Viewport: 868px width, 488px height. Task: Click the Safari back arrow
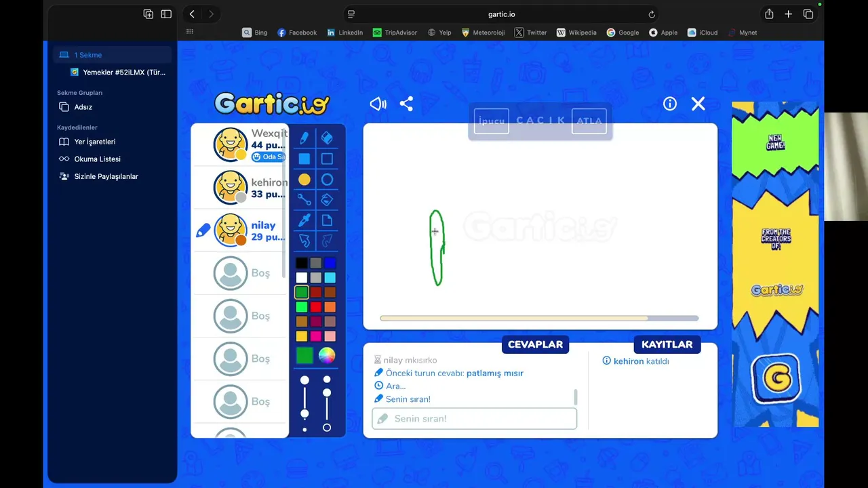point(193,14)
